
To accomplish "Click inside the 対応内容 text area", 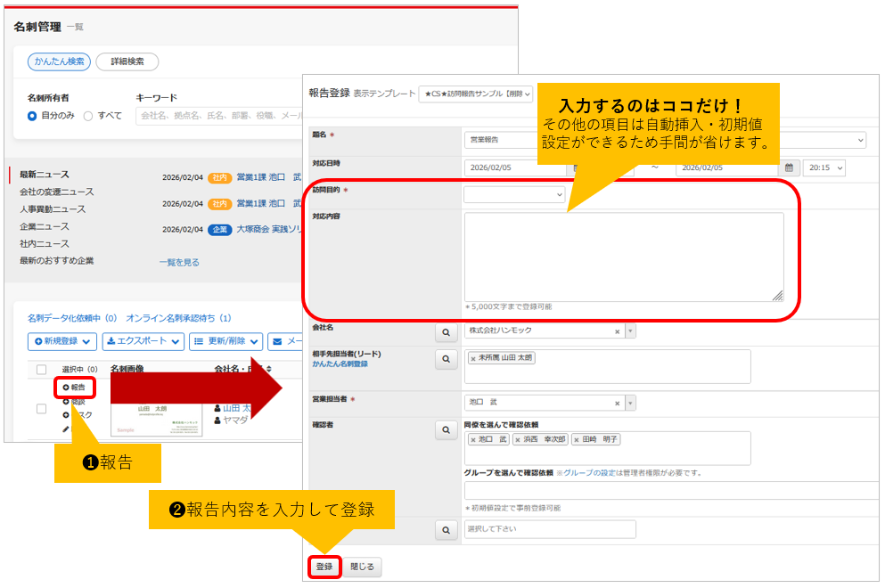I will pos(624,257).
